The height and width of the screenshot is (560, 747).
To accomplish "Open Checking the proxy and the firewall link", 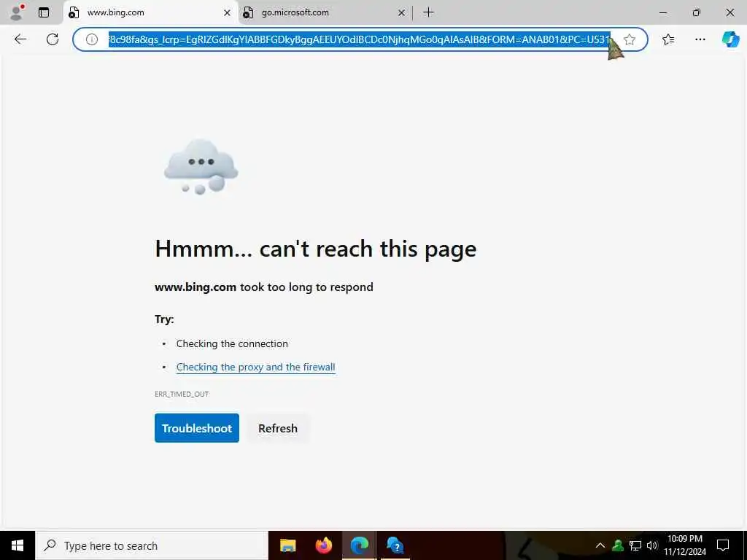I will coord(255,367).
